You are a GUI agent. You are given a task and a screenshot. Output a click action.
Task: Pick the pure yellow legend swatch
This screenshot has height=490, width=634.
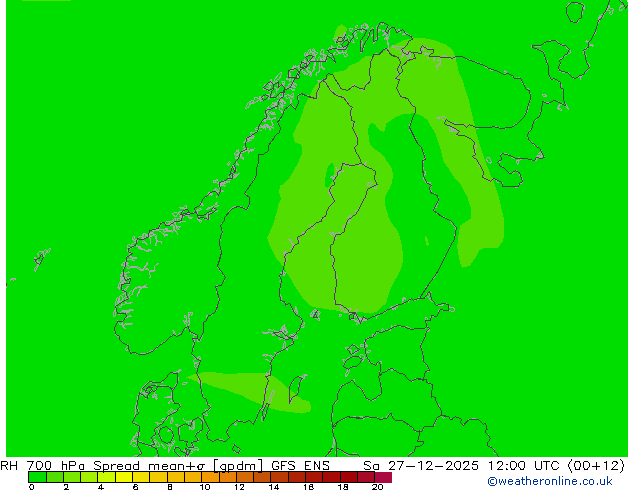[x=124, y=477]
